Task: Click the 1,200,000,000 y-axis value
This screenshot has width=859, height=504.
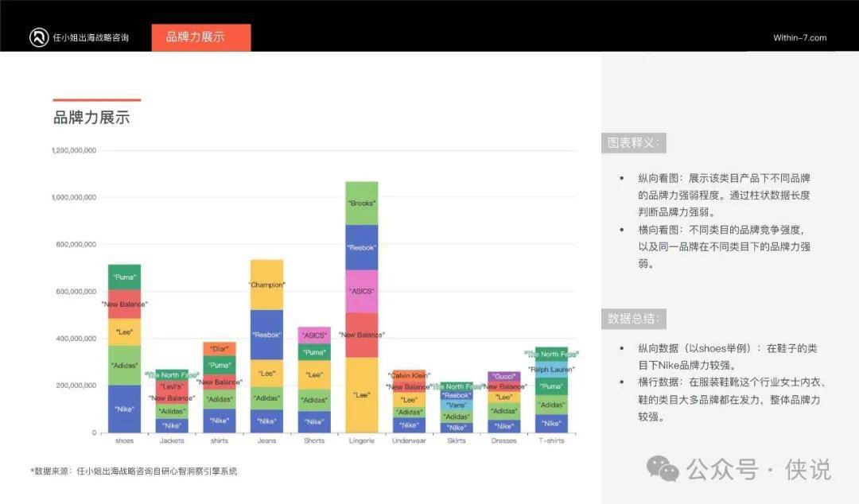Action: pos(74,150)
